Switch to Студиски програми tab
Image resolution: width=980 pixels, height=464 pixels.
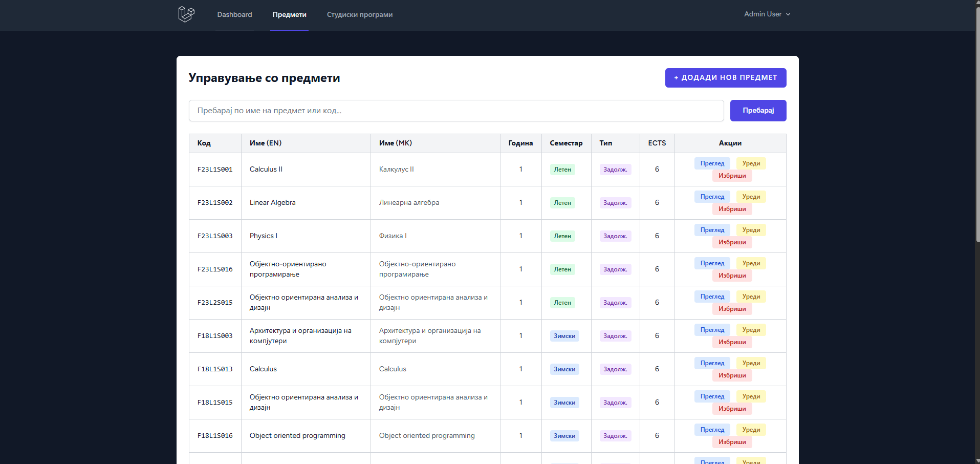[x=359, y=14]
